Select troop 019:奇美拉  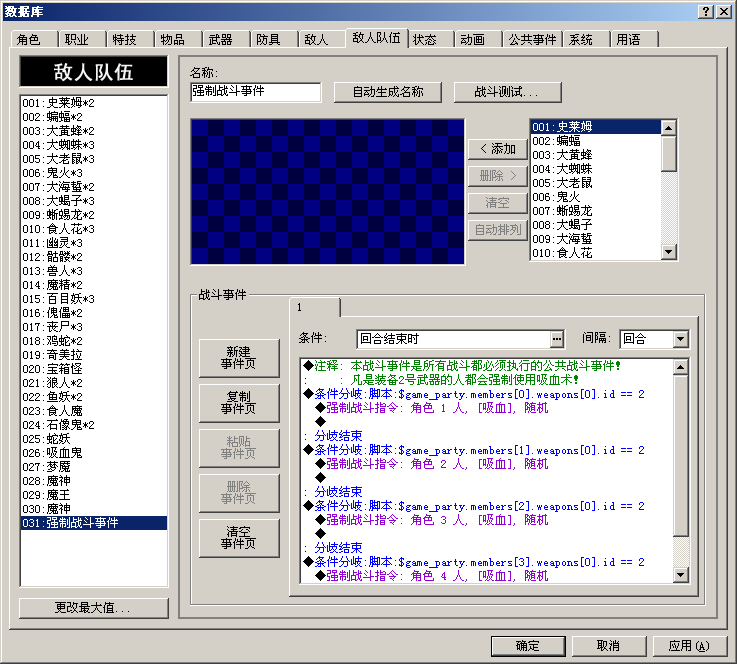coord(94,355)
